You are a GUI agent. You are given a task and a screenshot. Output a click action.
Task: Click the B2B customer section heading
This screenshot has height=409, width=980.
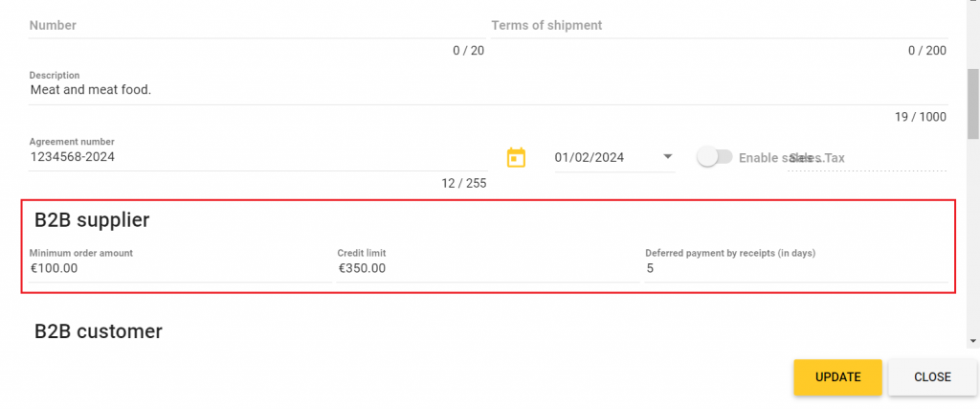tap(99, 331)
